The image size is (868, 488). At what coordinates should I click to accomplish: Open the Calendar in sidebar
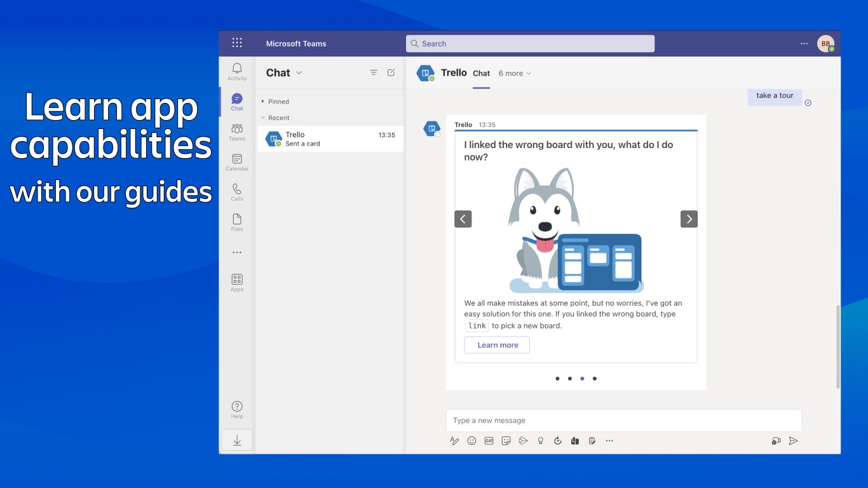coord(237,163)
